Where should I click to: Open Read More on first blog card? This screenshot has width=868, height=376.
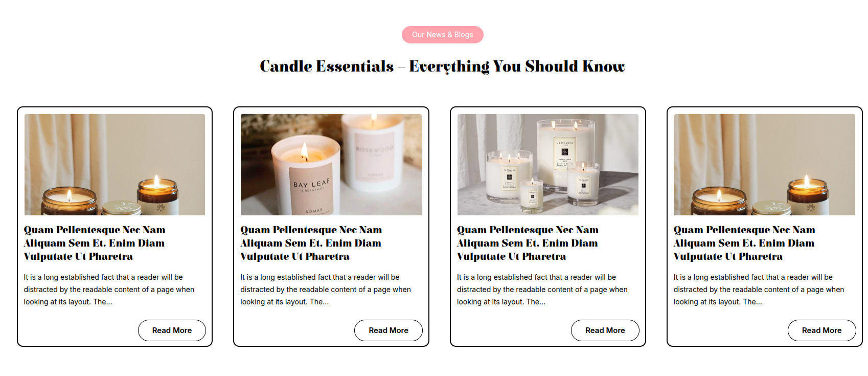point(172,330)
